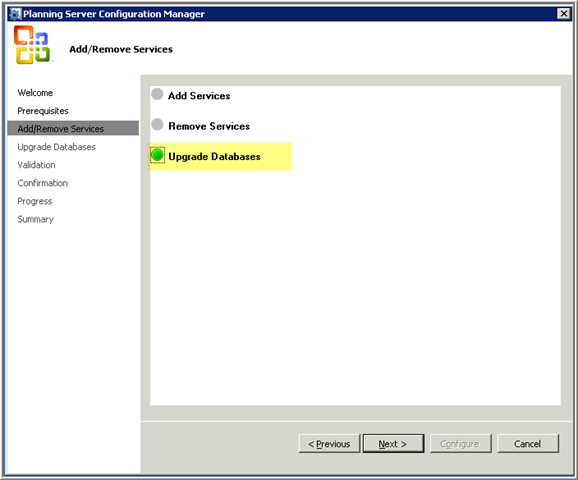
Task: Click the Next button
Action: point(393,444)
